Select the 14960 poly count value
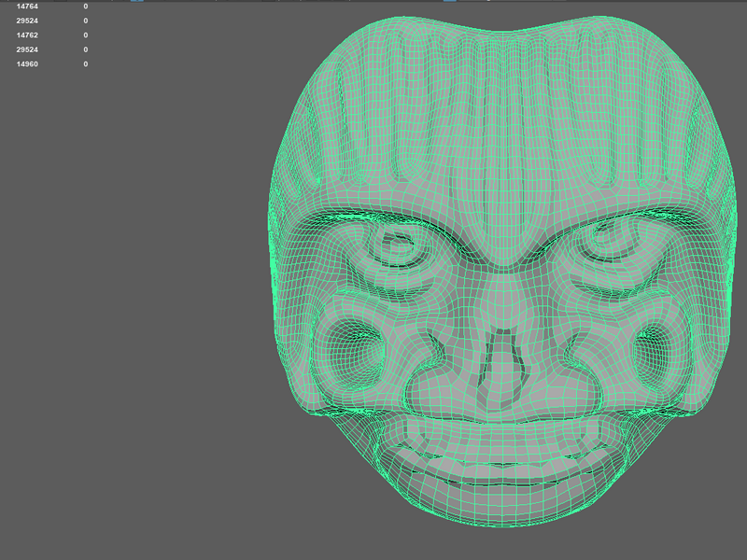The height and width of the screenshot is (560, 747). tap(27, 63)
